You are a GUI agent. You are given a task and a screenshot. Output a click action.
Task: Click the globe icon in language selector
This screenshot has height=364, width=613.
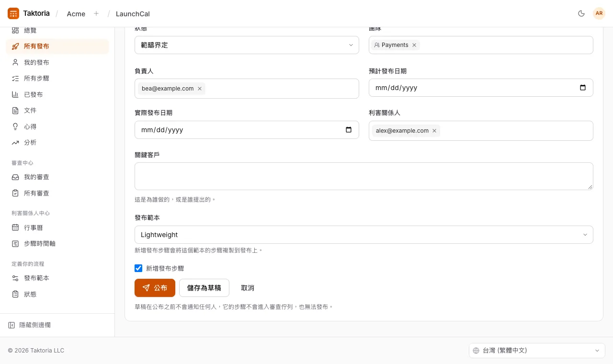click(476, 351)
